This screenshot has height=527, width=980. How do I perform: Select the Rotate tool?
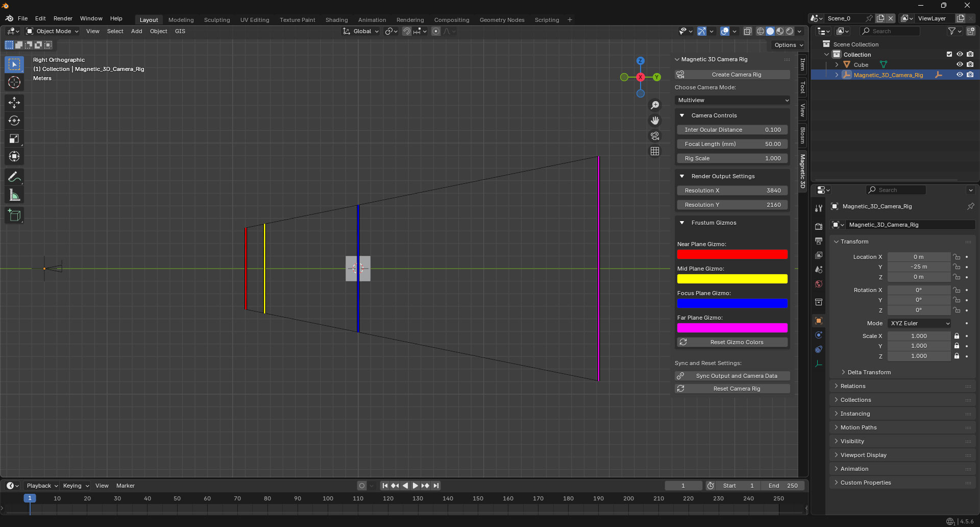pos(14,121)
